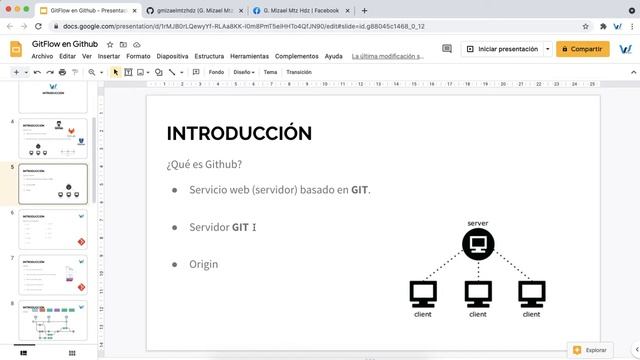Switch to the Facebook browser tab

pyautogui.click(x=301, y=11)
